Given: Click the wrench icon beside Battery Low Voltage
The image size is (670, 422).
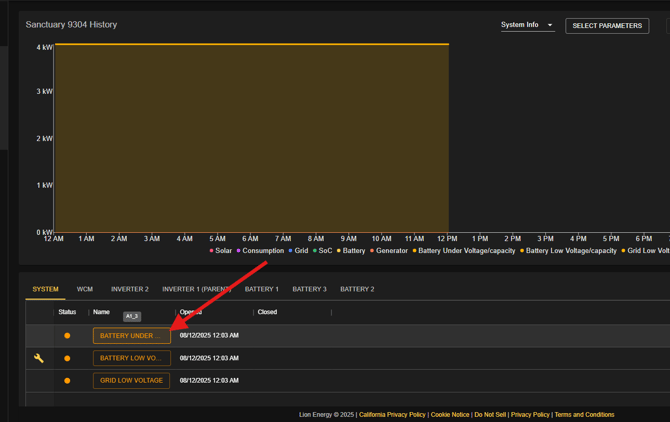Looking at the screenshot, I should click(x=39, y=358).
